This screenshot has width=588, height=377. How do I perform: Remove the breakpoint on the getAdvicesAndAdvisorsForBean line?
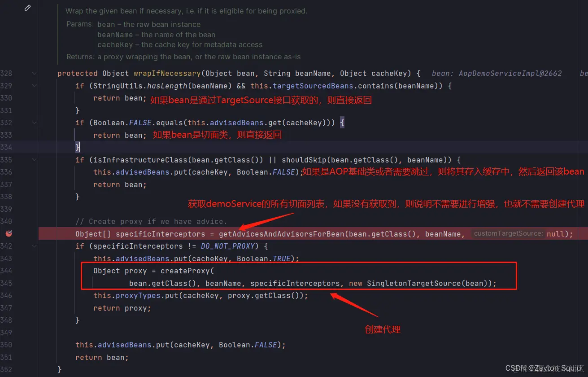9,233
